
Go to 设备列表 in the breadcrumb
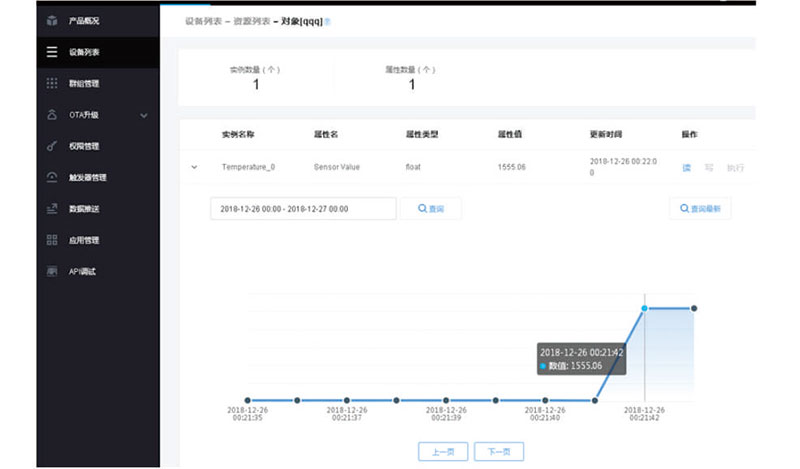(203, 21)
